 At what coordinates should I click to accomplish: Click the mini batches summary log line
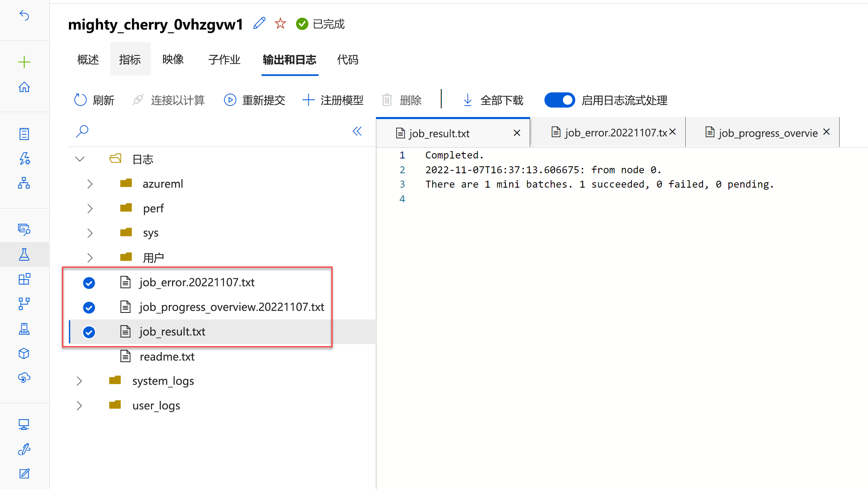pos(599,184)
